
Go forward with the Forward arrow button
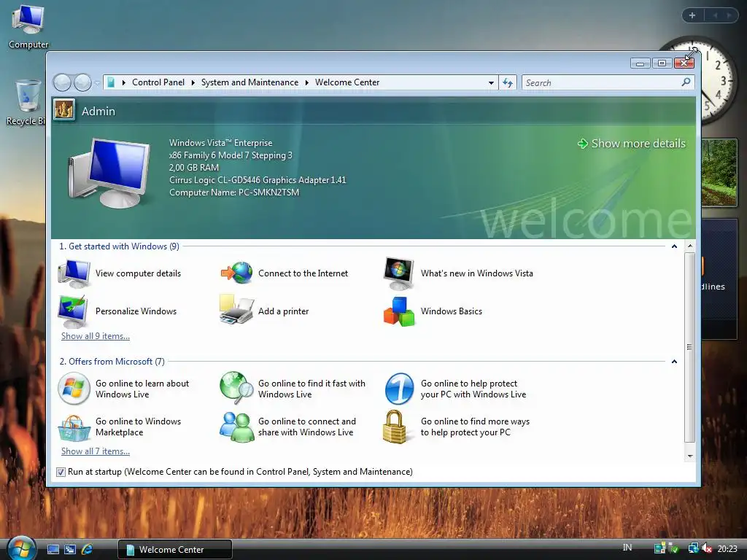(82, 82)
